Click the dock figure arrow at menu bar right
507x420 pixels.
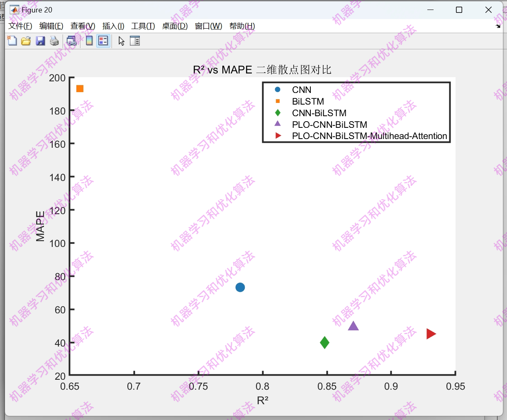(x=498, y=26)
